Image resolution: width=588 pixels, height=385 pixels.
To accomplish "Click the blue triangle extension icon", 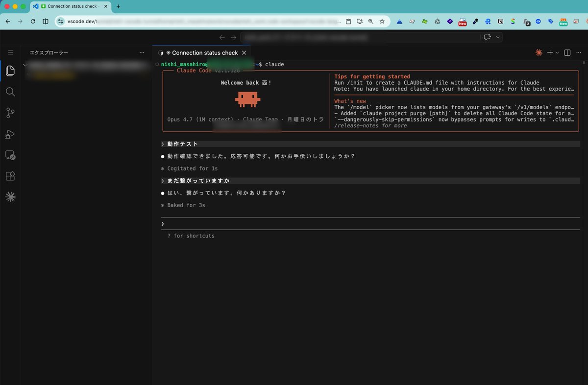I will pos(400,22).
